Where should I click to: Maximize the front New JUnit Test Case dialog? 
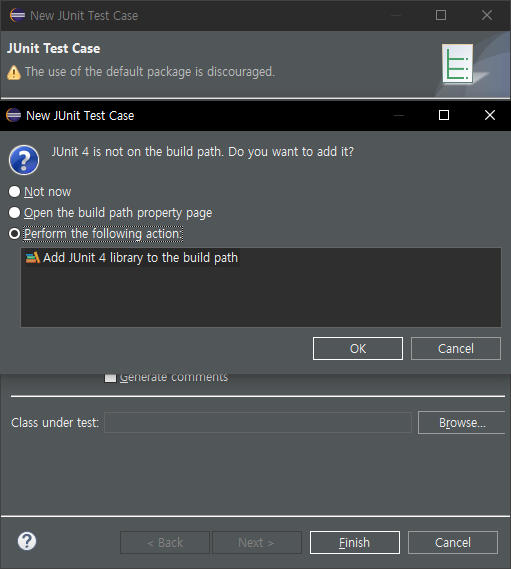(443, 115)
